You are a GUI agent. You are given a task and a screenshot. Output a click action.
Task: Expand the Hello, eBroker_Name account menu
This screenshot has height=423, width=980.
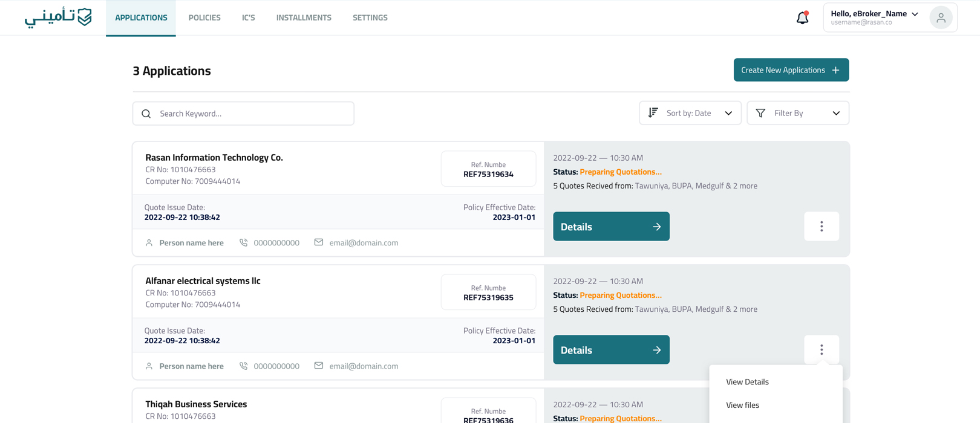click(x=890, y=18)
